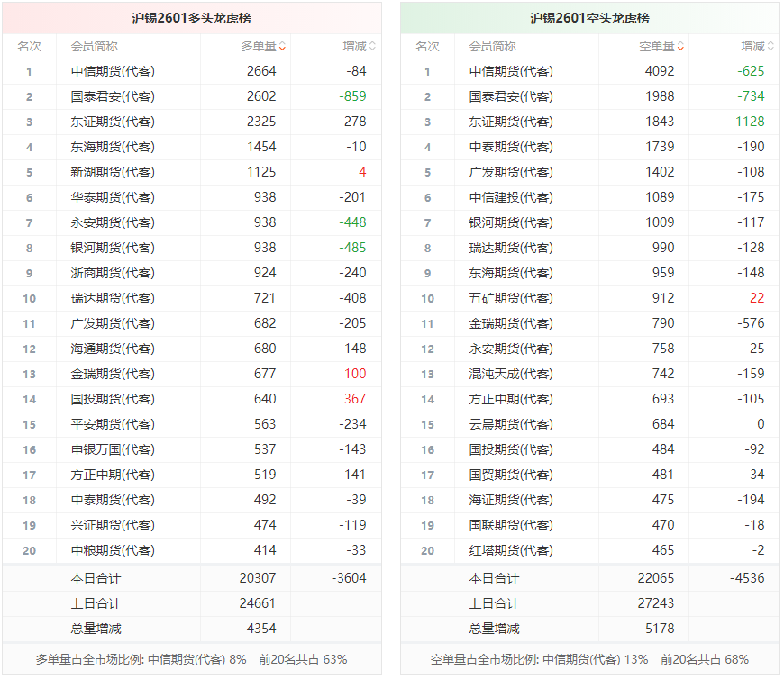Click 东海期货(代客) in short table

pos(511,273)
